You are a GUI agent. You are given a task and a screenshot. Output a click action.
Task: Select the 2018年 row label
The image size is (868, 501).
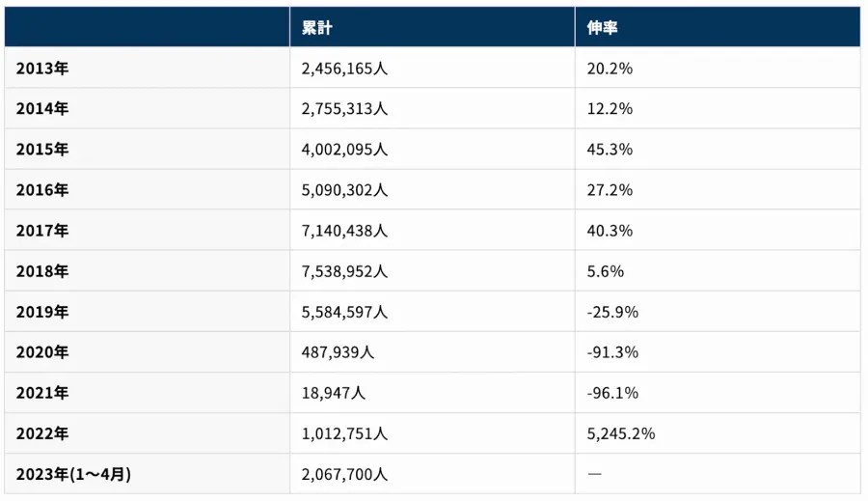coord(42,271)
